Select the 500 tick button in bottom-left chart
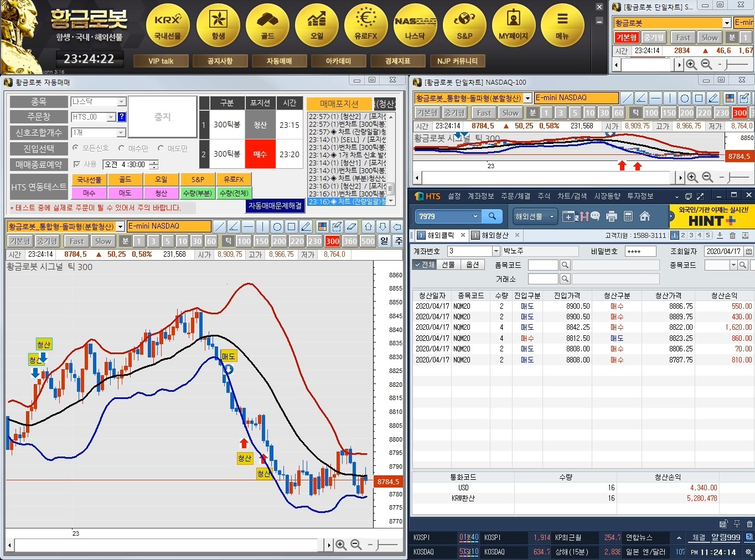The height and width of the screenshot is (560, 755). (x=368, y=241)
